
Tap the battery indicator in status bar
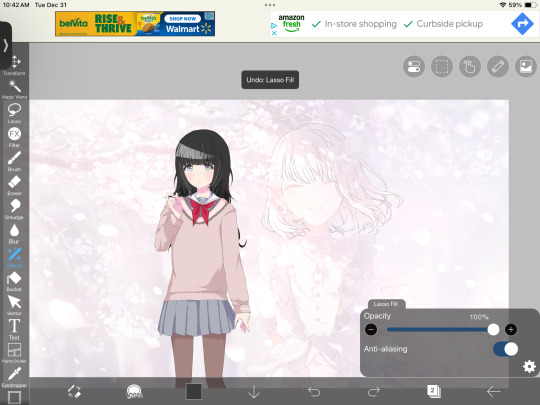(x=531, y=5)
